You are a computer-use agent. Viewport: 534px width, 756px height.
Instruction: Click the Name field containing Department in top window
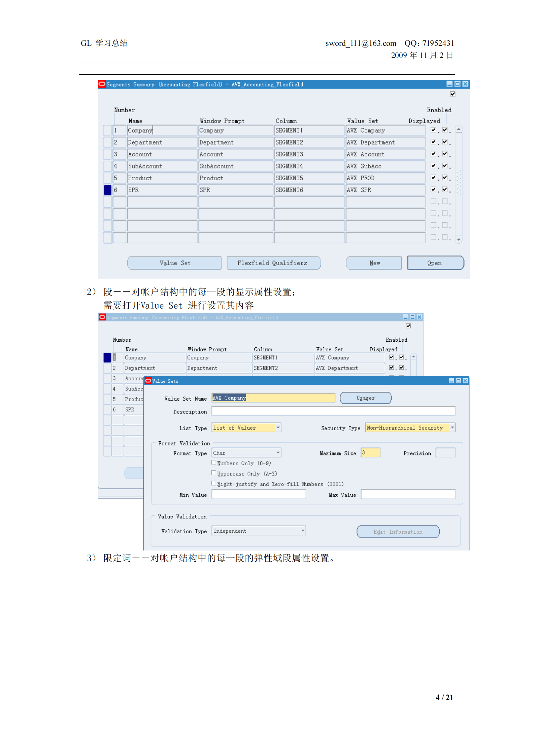pos(162,143)
